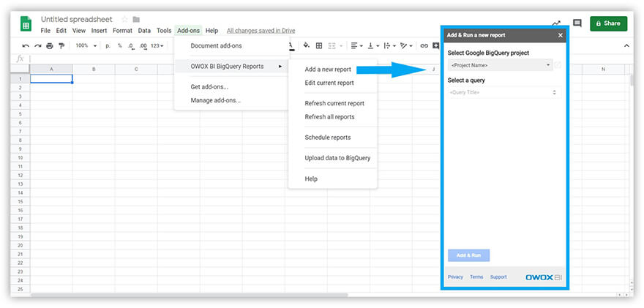This screenshot has width=644, height=308.
Task: Open the Format menu
Action: click(122, 31)
